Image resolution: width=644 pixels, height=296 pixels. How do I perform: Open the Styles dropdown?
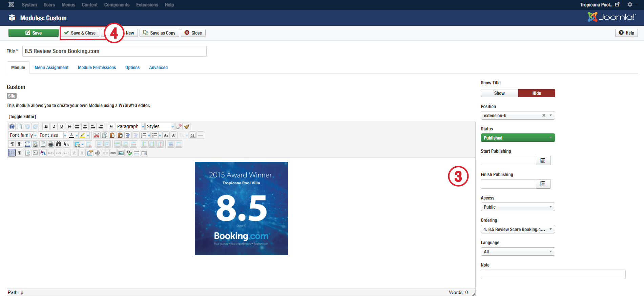click(160, 126)
